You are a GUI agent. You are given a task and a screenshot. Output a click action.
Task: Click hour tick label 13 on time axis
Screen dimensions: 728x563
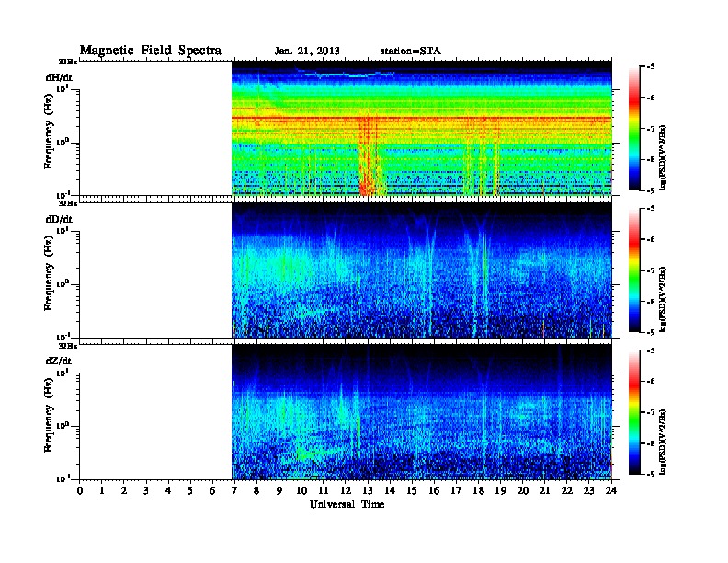(x=368, y=490)
